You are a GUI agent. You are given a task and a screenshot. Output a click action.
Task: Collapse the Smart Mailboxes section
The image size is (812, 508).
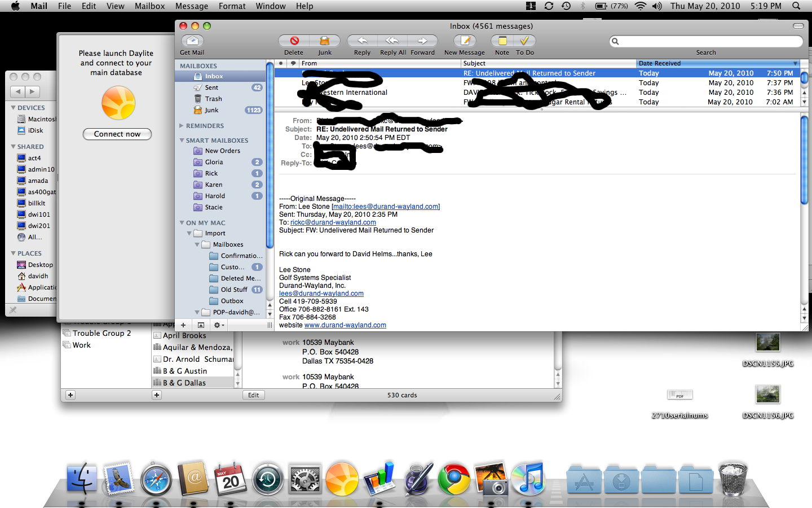coord(182,141)
